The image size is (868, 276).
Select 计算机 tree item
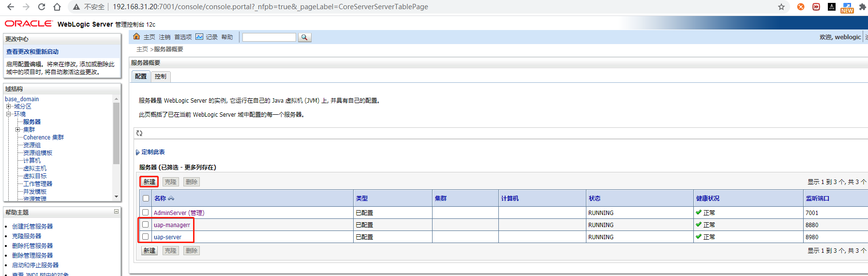coord(32,161)
